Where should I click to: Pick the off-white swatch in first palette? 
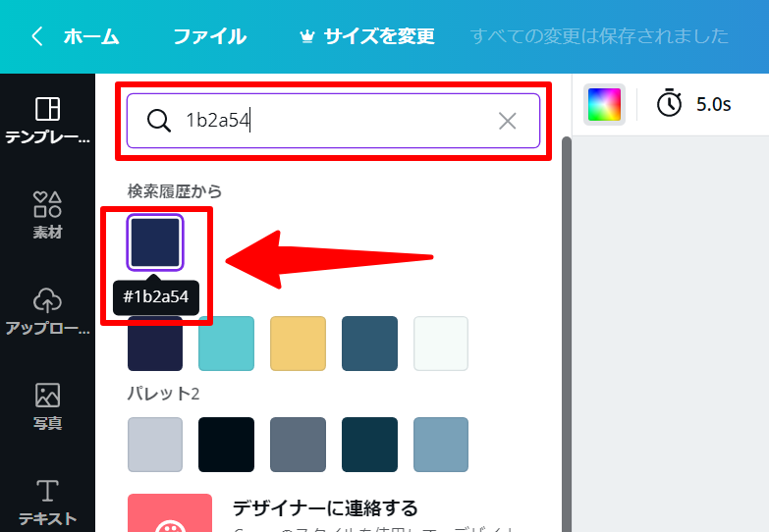[x=441, y=344]
